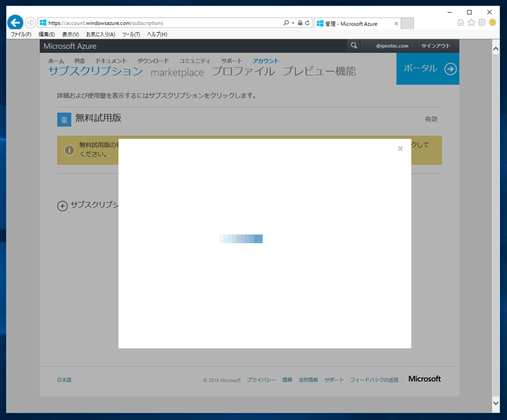The image size is (507, 420).
Task: Click the browser Forward arrow button
Action: 30,23
